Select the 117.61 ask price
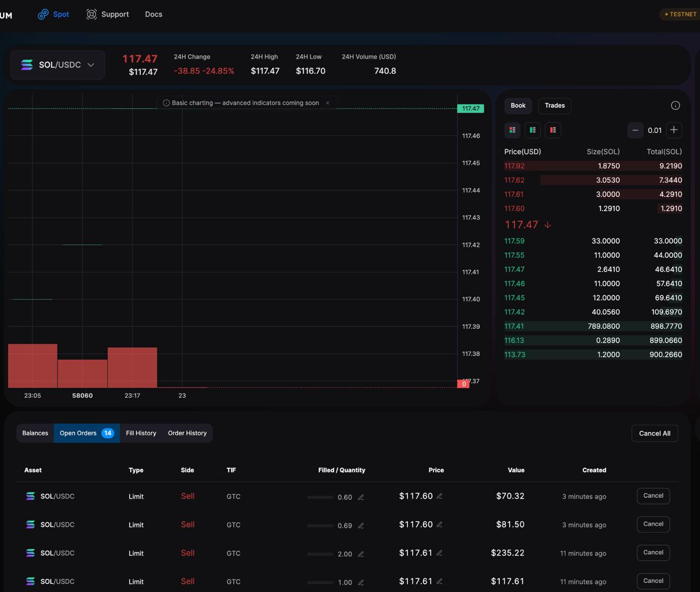 514,194
